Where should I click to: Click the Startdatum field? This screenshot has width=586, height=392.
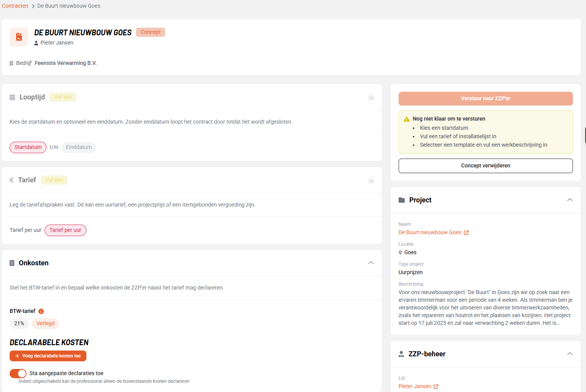28,147
